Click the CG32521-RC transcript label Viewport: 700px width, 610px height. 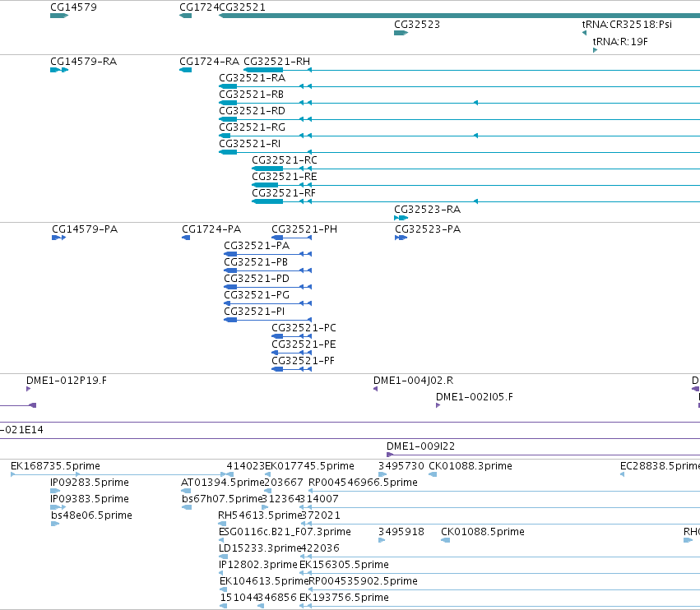tap(285, 159)
